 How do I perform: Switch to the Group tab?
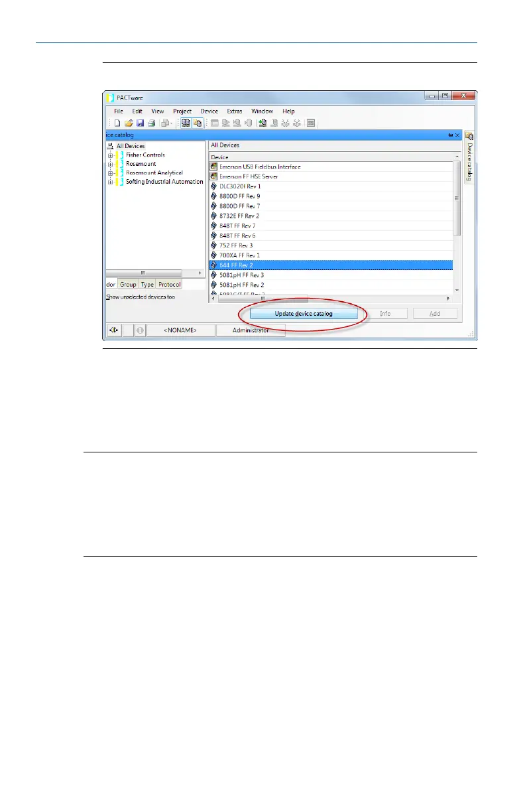click(x=128, y=285)
